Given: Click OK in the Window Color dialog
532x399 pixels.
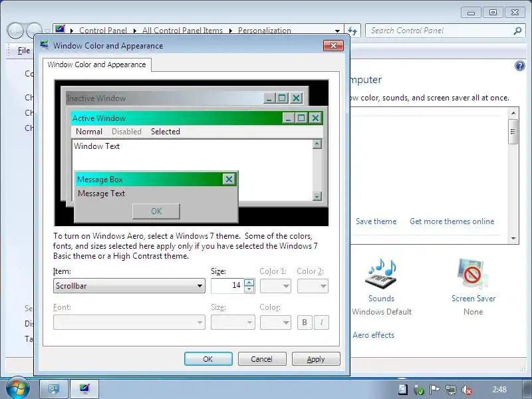Looking at the screenshot, I should point(208,359).
